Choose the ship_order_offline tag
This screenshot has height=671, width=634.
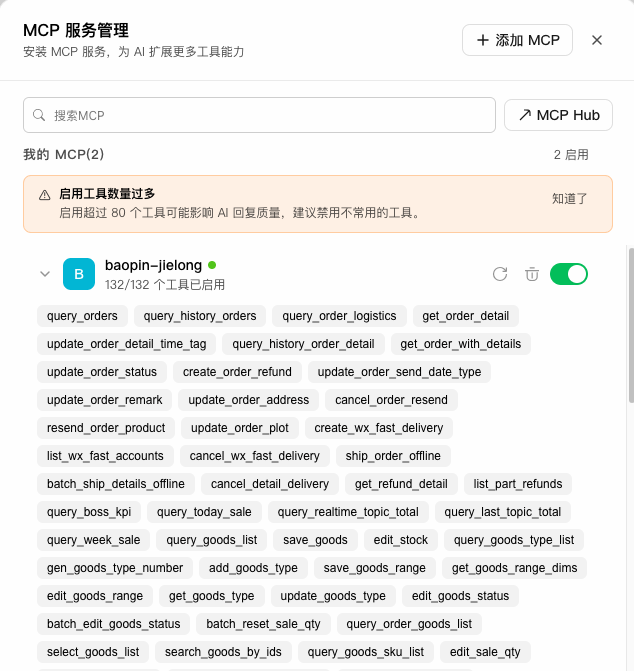pyautogui.click(x=393, y=456)
